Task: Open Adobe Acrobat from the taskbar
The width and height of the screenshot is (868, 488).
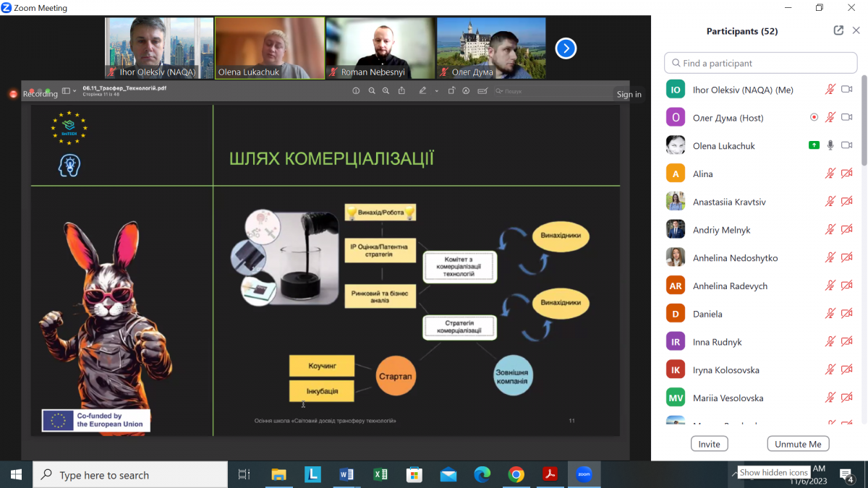Action: (550, 475)
